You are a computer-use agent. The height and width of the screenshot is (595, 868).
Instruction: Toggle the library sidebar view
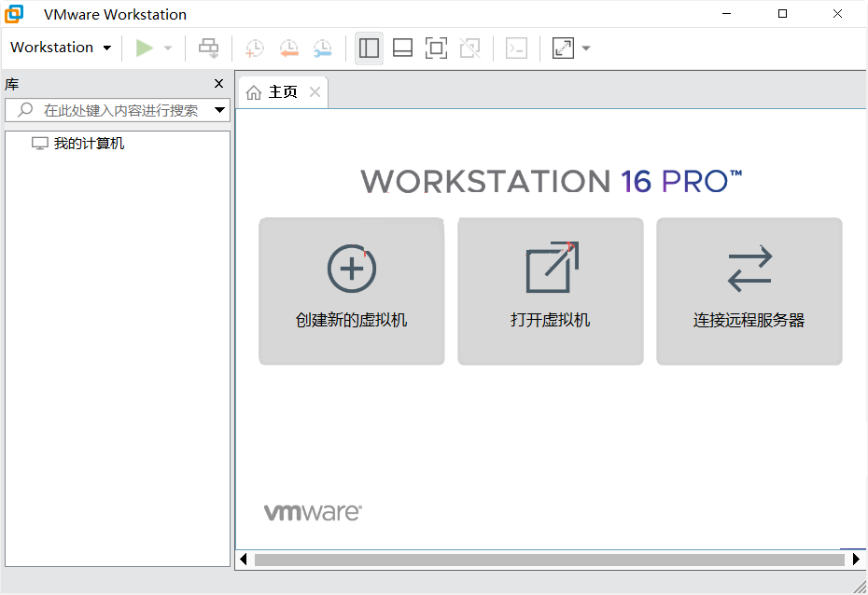[370, 48]
